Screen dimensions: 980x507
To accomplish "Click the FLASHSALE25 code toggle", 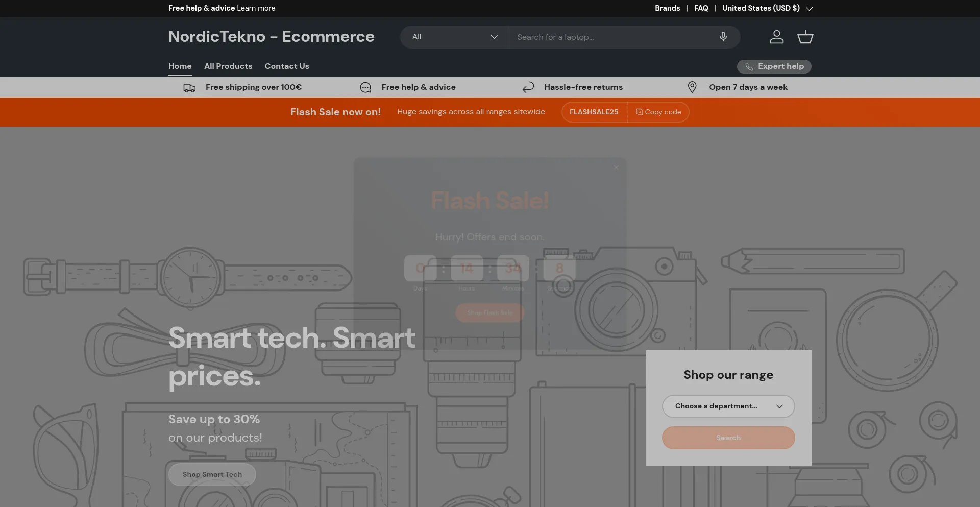I will pyautogui.click(x=594, y=112).
